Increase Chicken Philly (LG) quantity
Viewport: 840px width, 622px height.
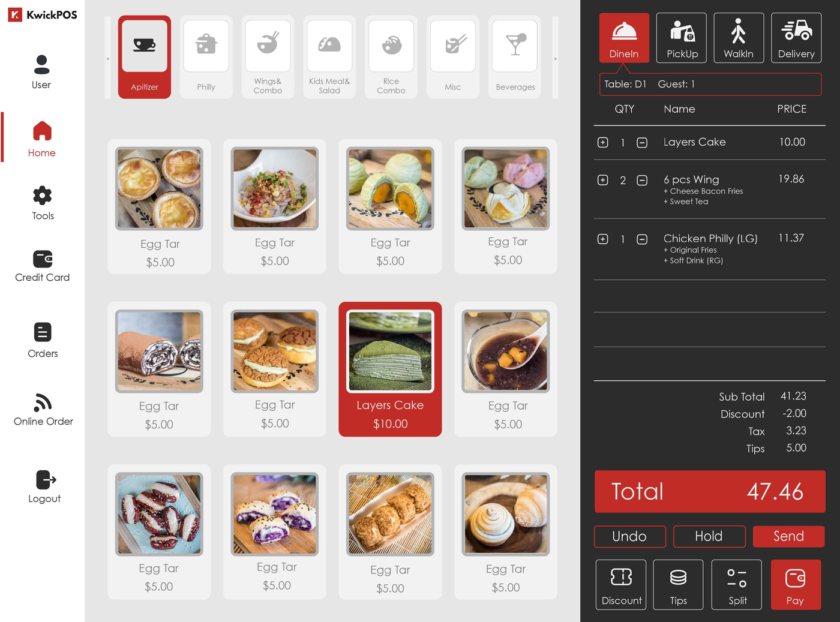[x=603, y=239]
